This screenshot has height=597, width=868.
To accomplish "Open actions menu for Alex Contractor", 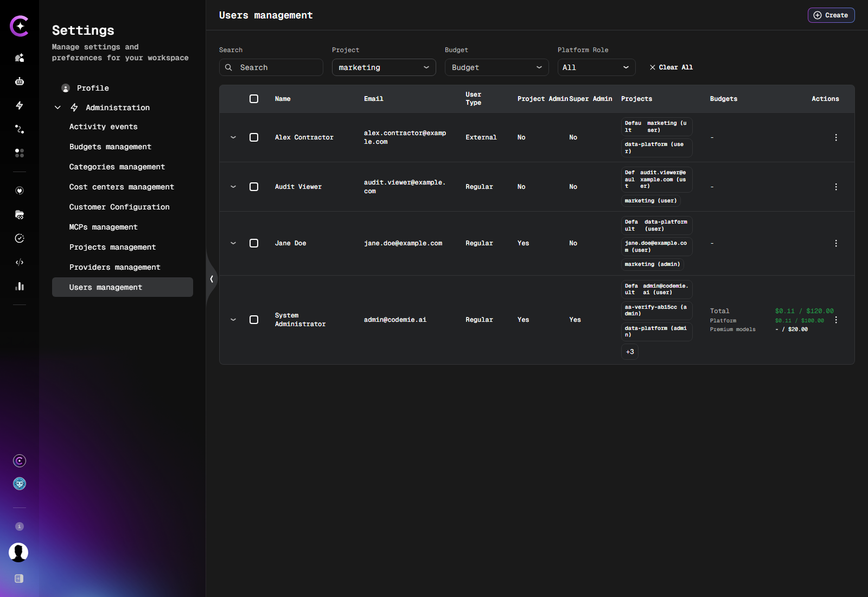I will tap(836, 137).
